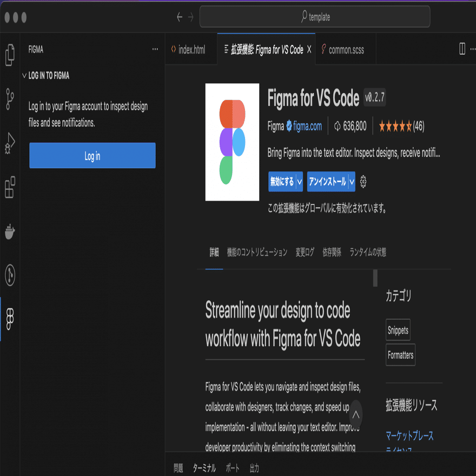Open the ターミナル panel tab
Viewport: 476px width, 476px height.
204,468
